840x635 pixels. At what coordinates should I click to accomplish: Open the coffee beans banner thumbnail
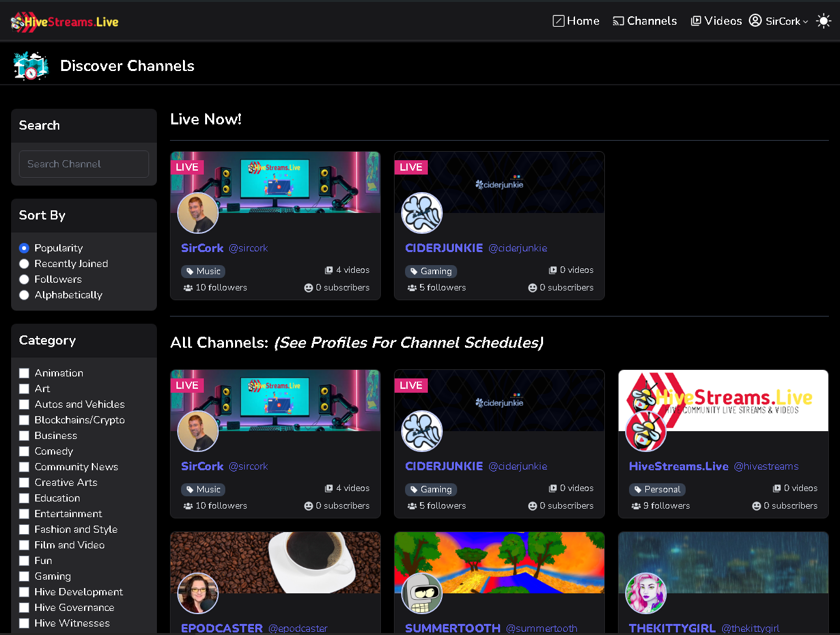tap(275, 563)
